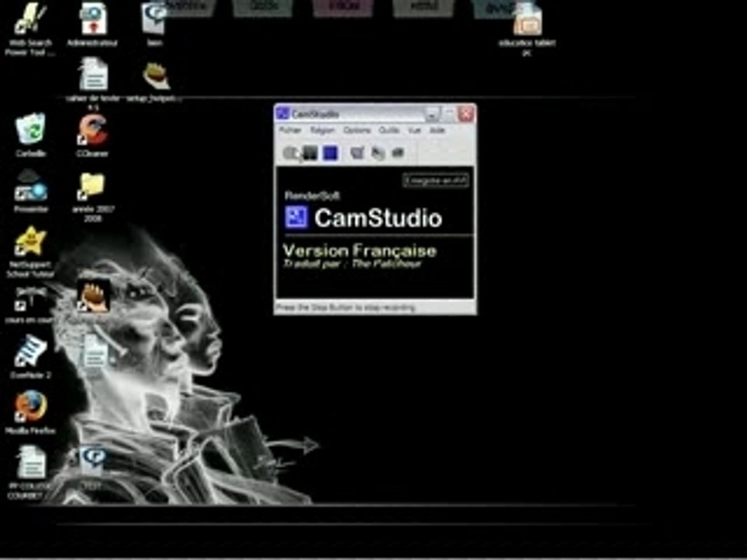Select the Corbeille recycle bin icon

click(30, 135)
